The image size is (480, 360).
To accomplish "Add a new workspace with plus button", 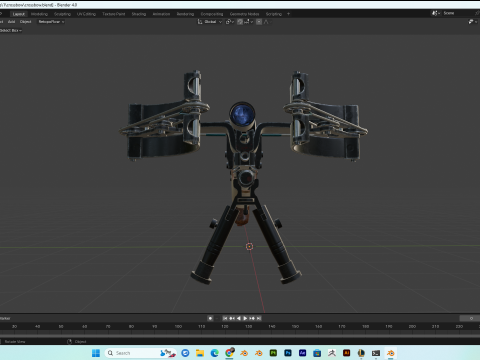I will click(288, 14).
